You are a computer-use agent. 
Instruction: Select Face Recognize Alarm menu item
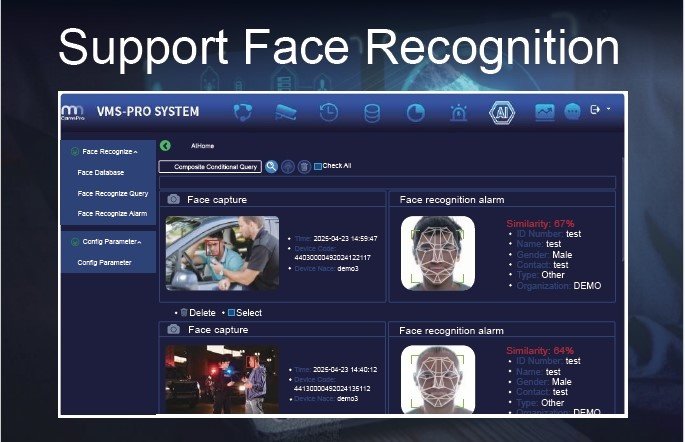tap(113, 213)
